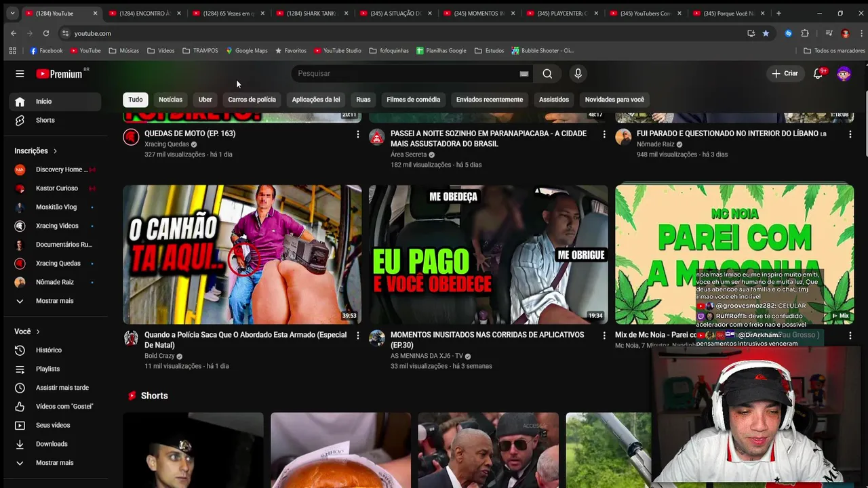Open Assistir mais tarde
This screenshot has width=868, height=488.
[x=55, y=388]
